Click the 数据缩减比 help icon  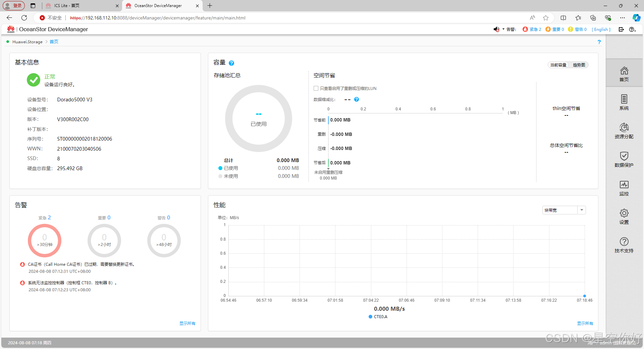[x=357, y=99]
